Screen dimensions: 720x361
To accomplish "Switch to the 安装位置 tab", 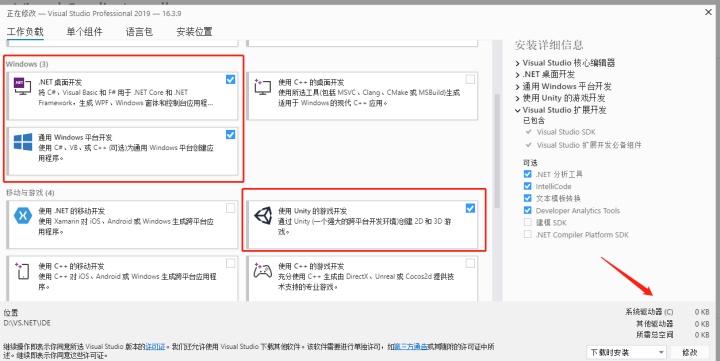I will click(x=194, y=32).
